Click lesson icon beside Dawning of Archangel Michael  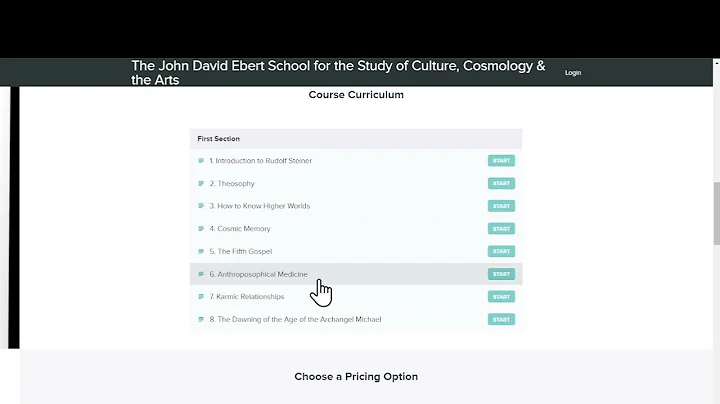pos(201,320)
